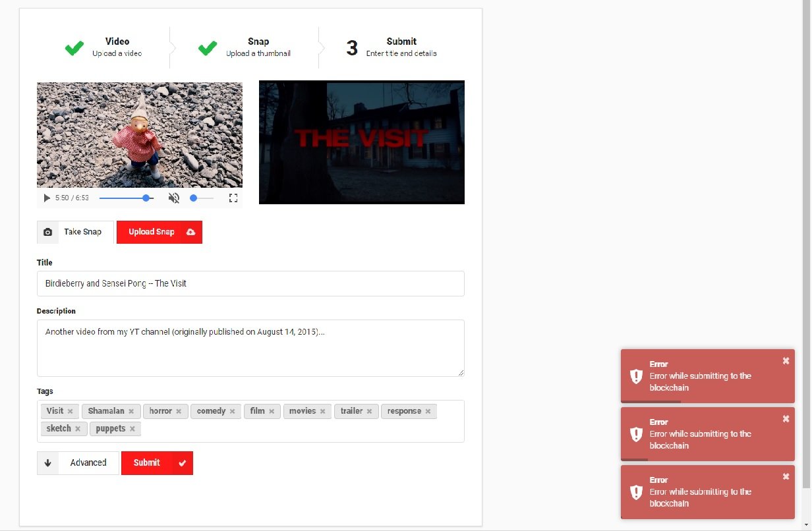Go to the Video upload step
This screenshot has height=531, width=812.
[103, 47]
